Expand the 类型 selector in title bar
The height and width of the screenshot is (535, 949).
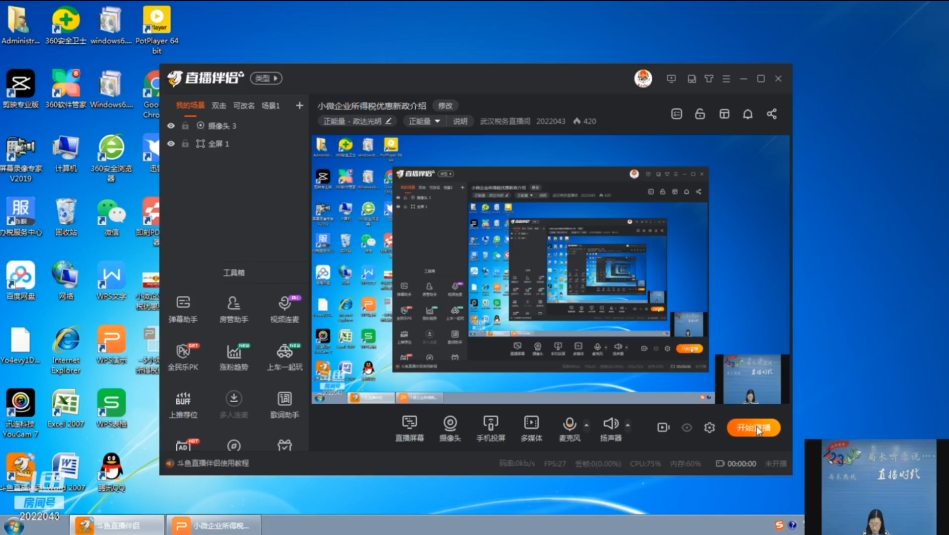266,78
